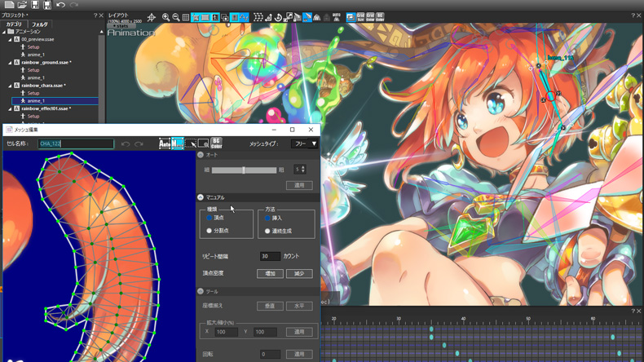Screen dimensions: 644x362
Task: Click the zoom frame icon in mesh editor
Action: 203,143
